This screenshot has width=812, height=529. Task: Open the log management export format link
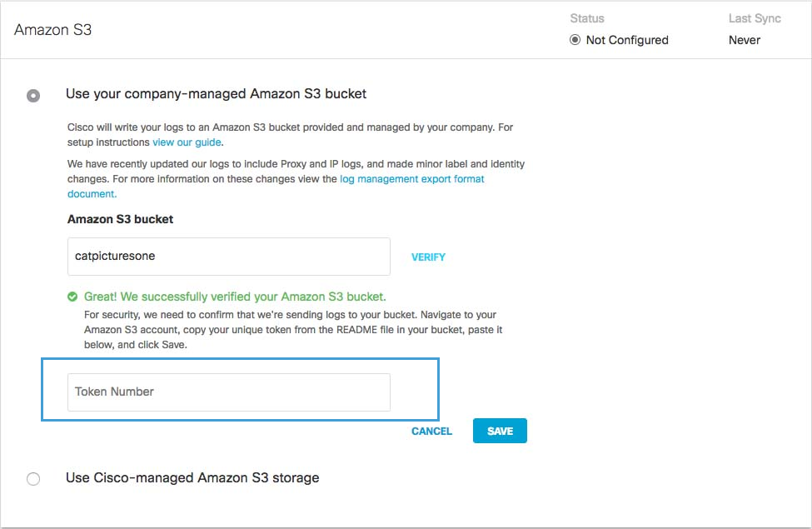coord(411,179)
